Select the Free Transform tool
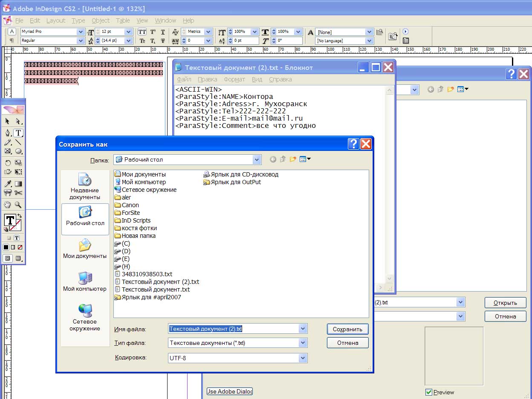Image resolution: width=532 pixels, height=399 pixels. coord(18,172)
